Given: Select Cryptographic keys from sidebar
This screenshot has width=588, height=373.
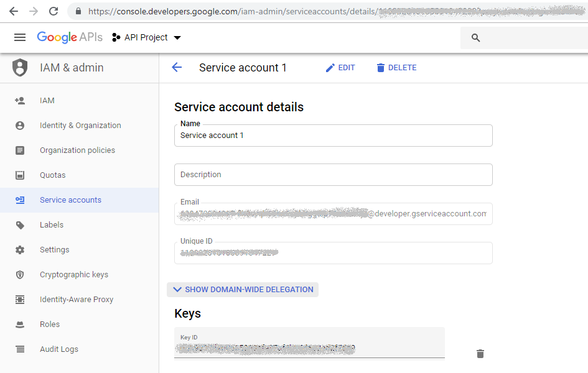Looking at the screenshot, I should coord(73,275).
